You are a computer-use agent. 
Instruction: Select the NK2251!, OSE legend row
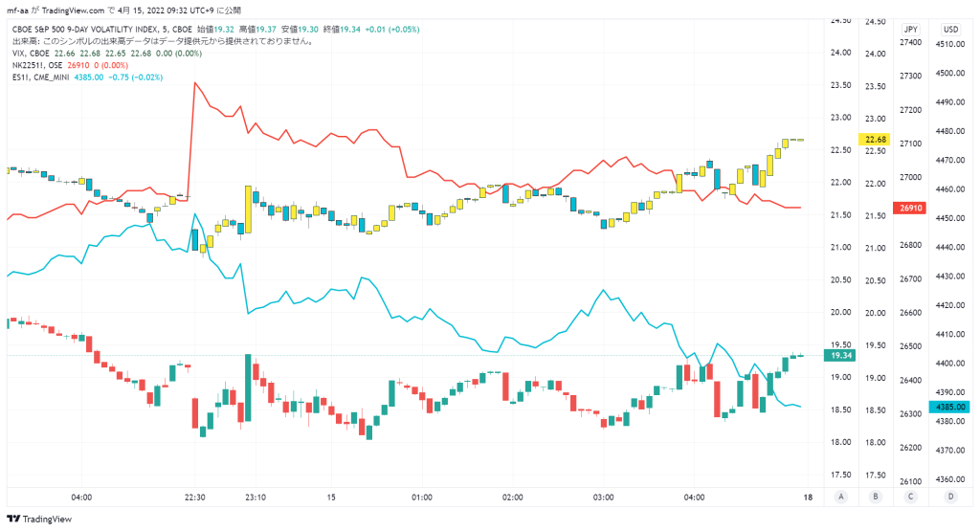[x=70, y=65]
